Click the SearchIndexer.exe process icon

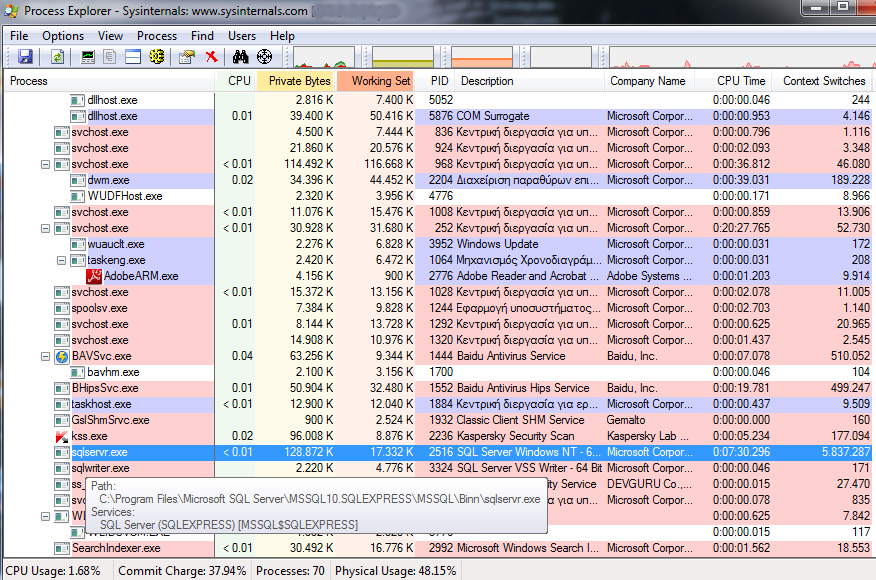coord(62,548)
